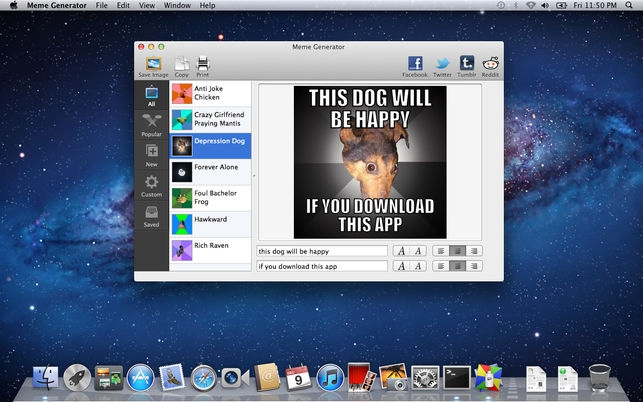Choose Crazy Girlfriend Praying Mantis template
Screen dimensions: 643x402
(x=210, y=119)
